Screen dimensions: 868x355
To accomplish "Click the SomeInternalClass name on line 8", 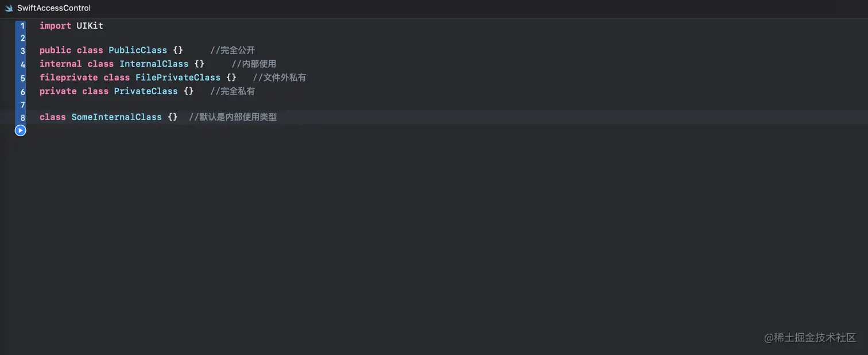I will coord(117,117).
